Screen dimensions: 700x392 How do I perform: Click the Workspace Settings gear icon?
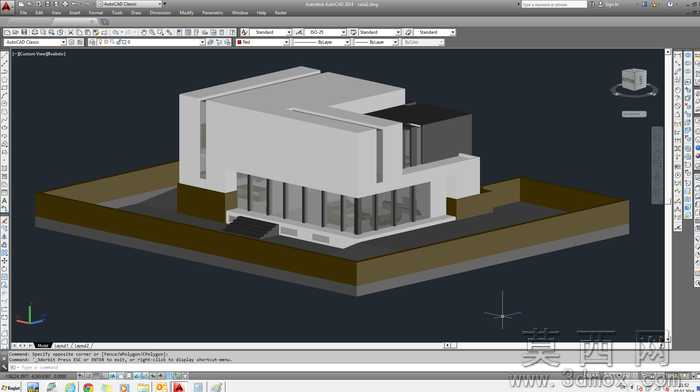(71, 42)
